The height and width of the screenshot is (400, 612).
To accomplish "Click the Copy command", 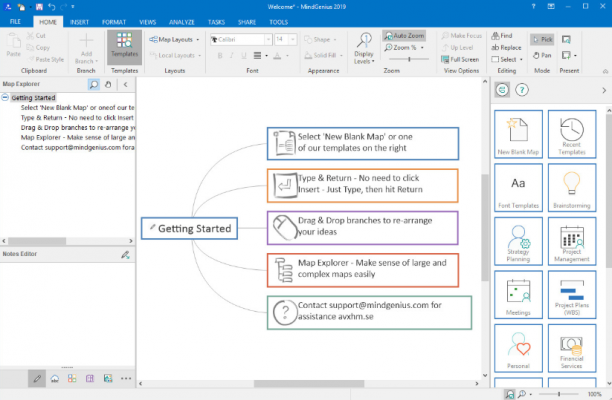I will 38,48.
